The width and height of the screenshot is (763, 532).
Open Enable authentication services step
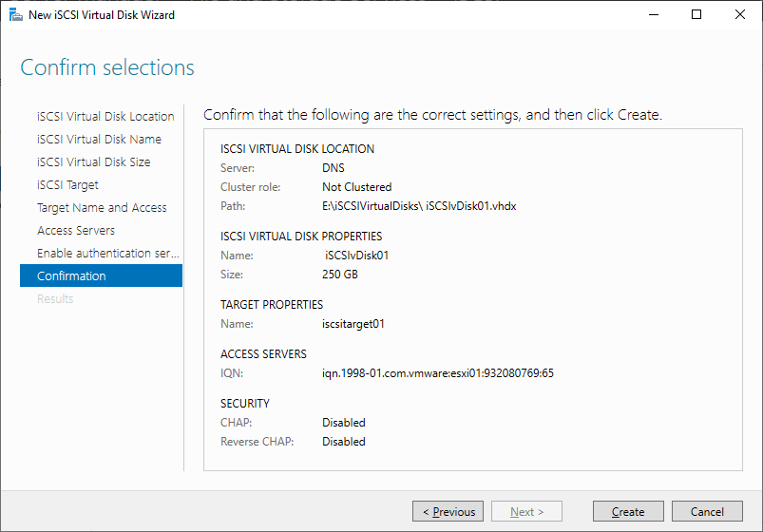pos(108,253)
